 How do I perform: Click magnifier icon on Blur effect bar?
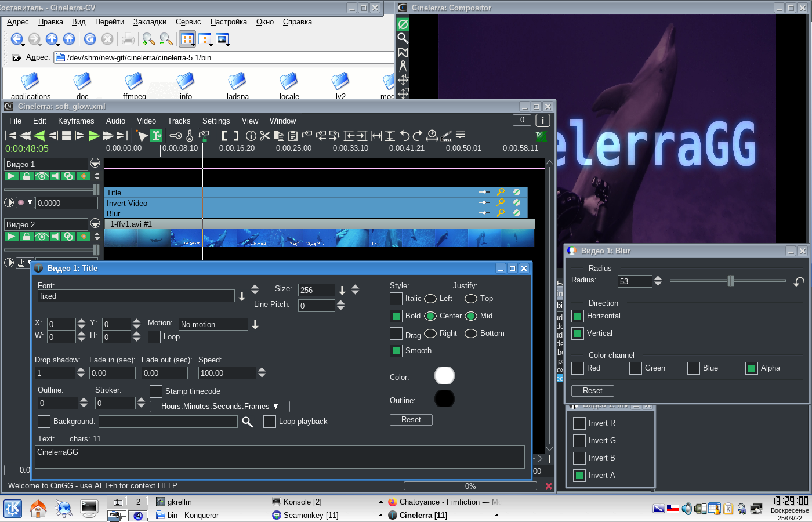click(500, 213)
